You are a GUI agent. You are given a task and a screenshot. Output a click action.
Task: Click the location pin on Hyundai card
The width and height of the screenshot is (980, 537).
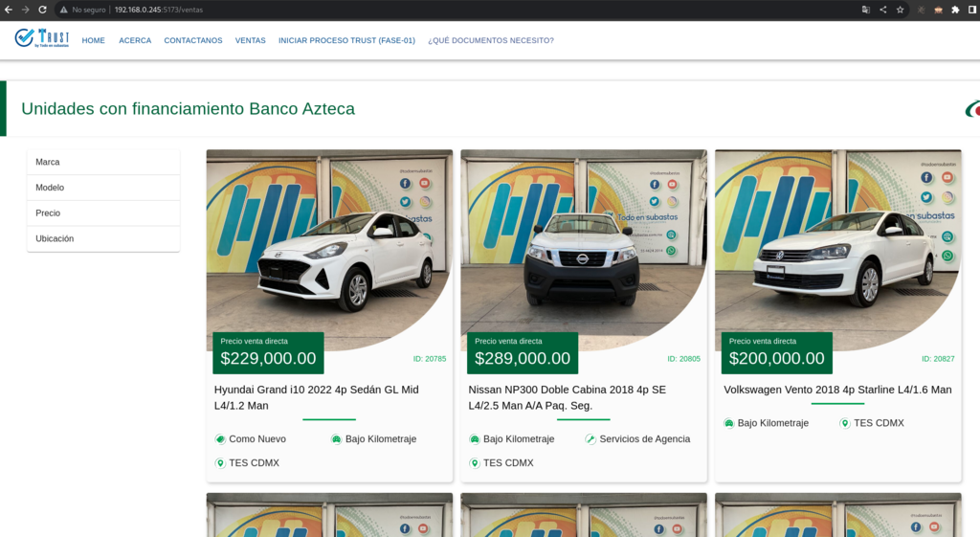pyautogui.click(x=220, y=463)
